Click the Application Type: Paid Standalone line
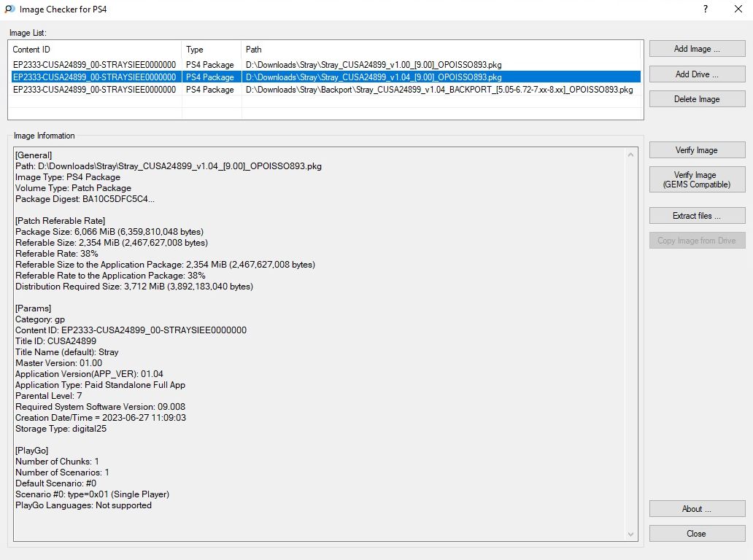This screenshot has width=753, height=560. (101, 385)
